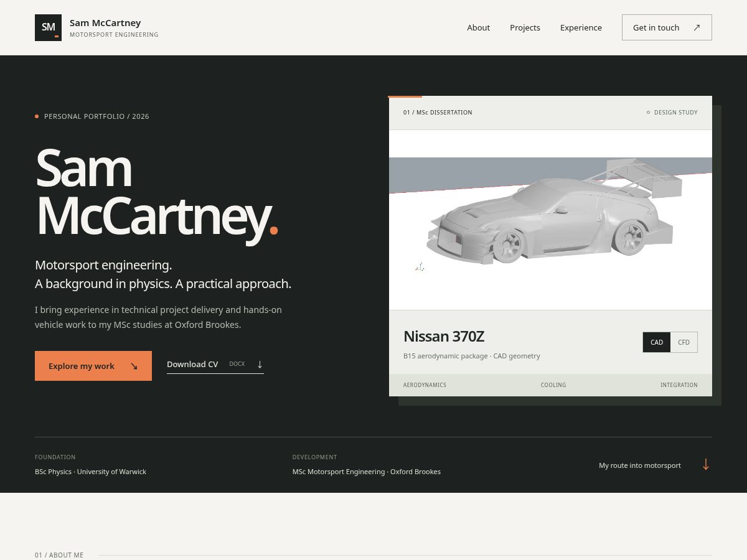The width and height of the screenshot is (747, 560).
Task: Click the Sam McCartney header name
Action: pyautogui.click(x=105, y=23)
